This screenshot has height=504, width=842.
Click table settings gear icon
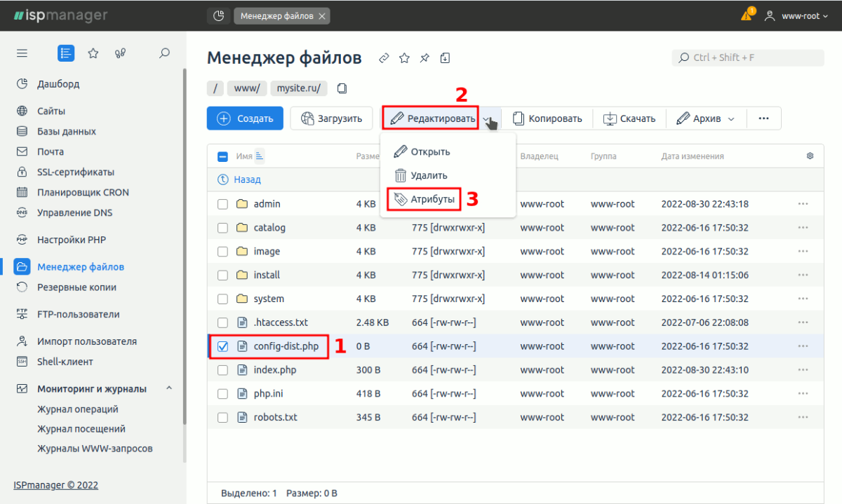coord(810,156)
